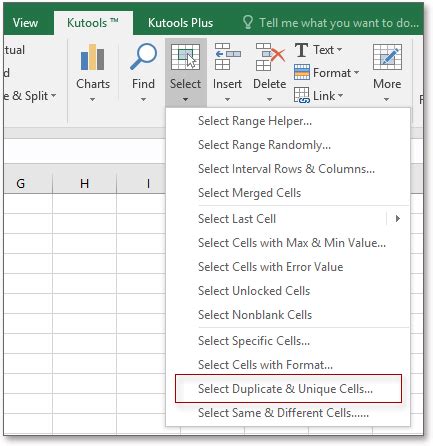Click the Find magnifier icon

pos(143,56)
